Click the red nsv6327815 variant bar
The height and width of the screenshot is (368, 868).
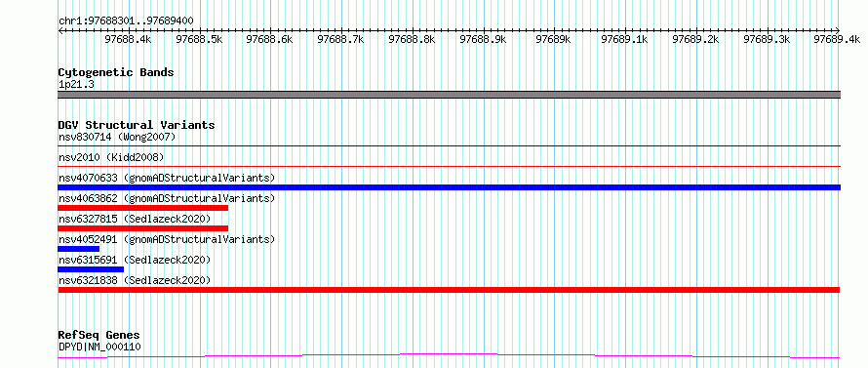click(x=143, y=228)
